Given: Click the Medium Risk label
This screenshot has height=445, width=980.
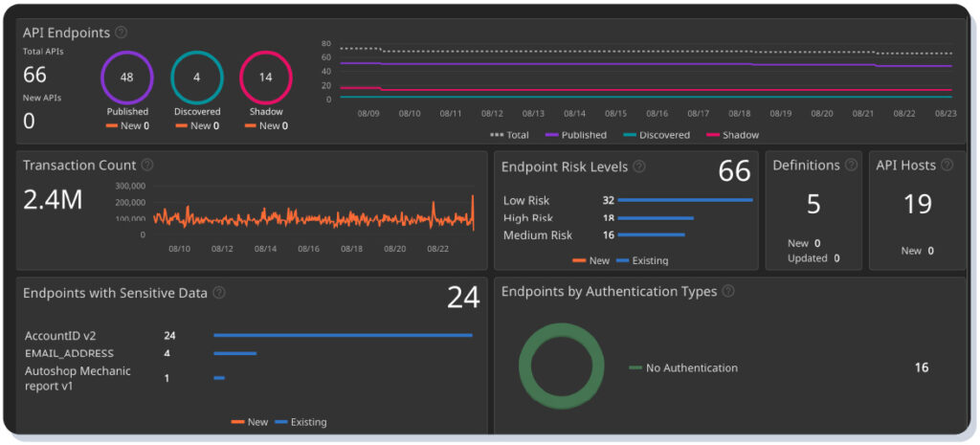Looking at the screenshot, I should (538, 235).
